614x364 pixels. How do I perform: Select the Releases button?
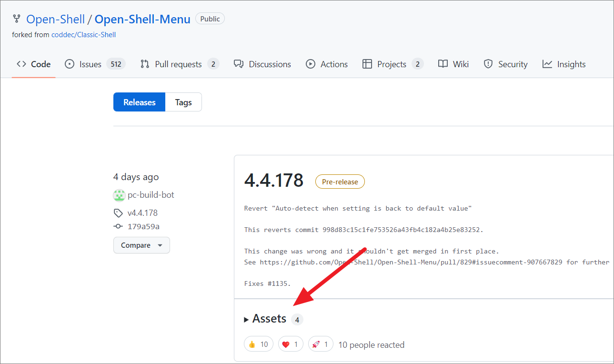139,102
